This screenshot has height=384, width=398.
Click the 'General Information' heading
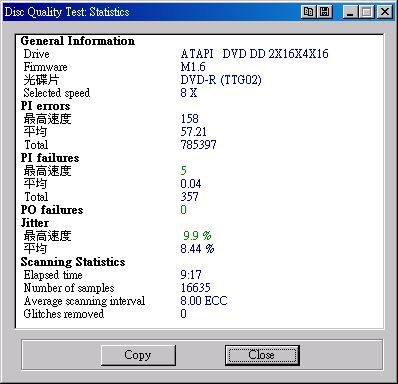point(78,41)
